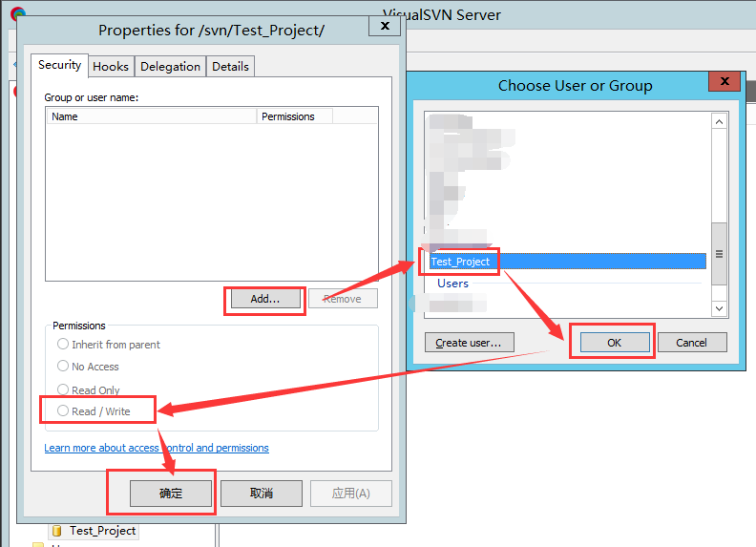Screen dimensions: 756x547
Task: Click the 应用(A) apply button
Action: tap(351, 493)
